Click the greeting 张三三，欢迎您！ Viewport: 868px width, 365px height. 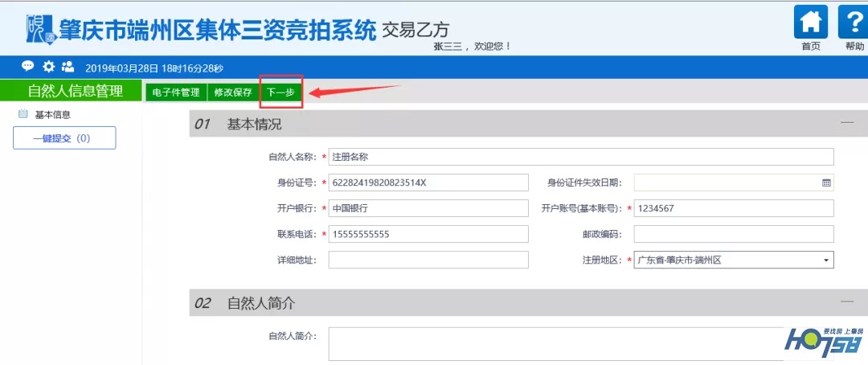[x=473, y=47]
